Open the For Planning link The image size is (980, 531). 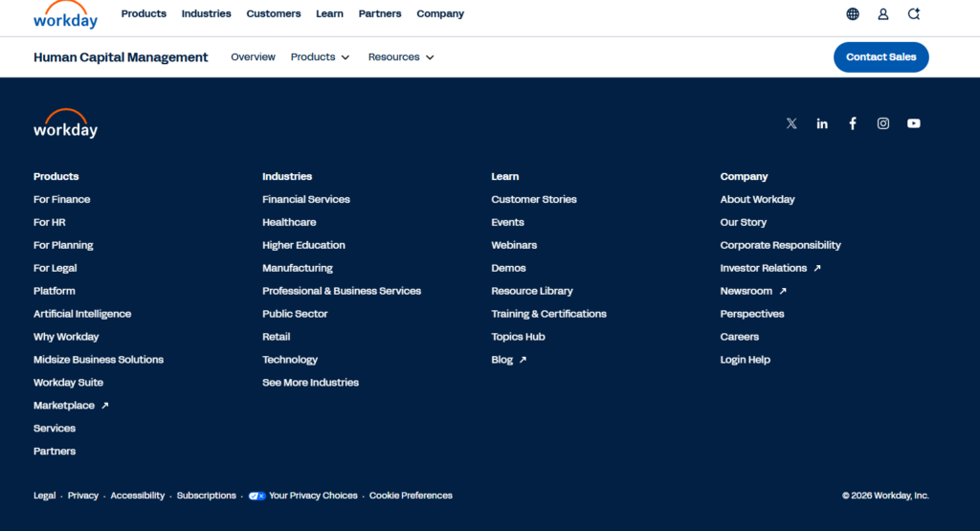click(x=63, y=246)
